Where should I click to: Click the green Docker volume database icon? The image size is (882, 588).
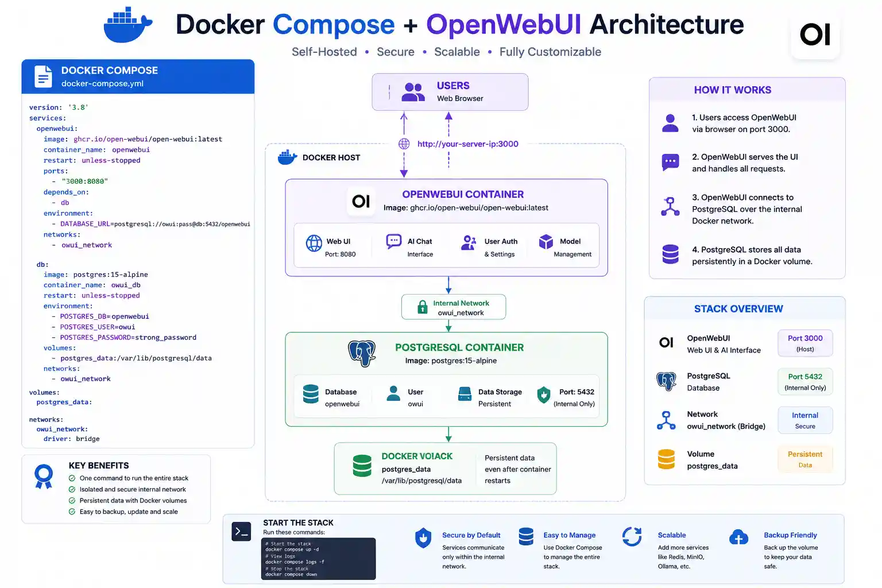(x=362, y=466)
